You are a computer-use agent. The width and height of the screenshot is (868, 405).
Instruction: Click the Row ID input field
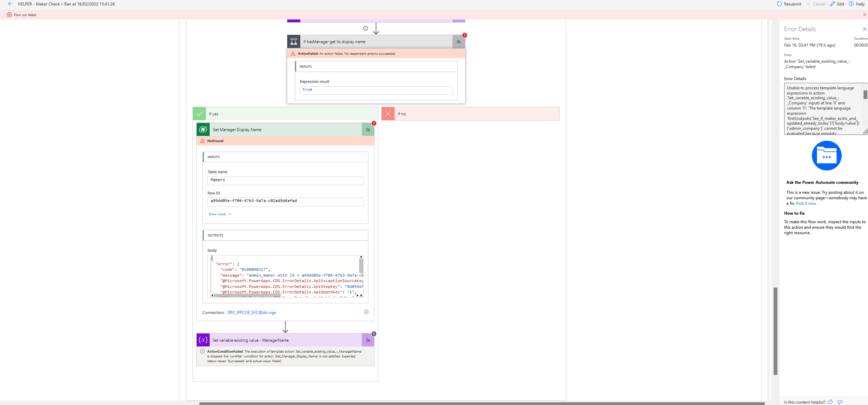285,202
